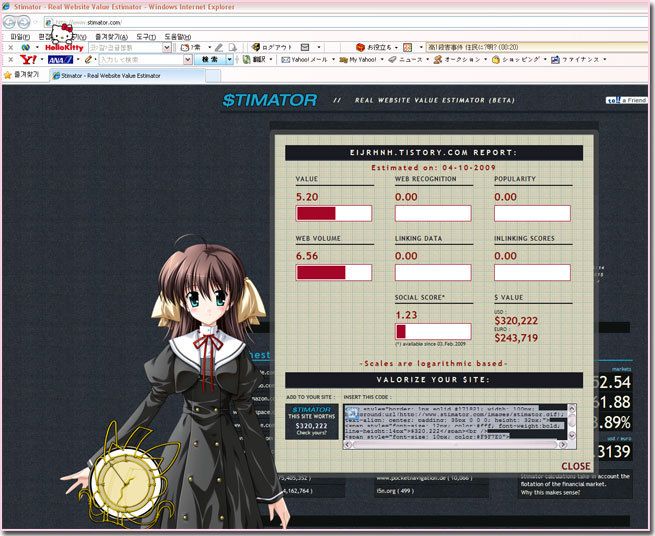Open the dropdown arrow beside 検索 button
Screen dimensions: 655x536
click(x=229, y=60)
